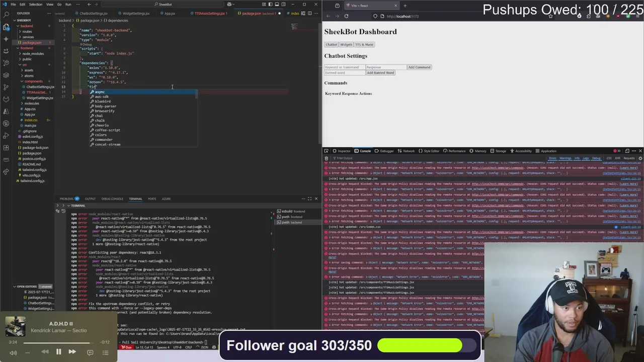The image size is (644, 362).
Task: Click the TTS & Music button
Action: [364, 44]
